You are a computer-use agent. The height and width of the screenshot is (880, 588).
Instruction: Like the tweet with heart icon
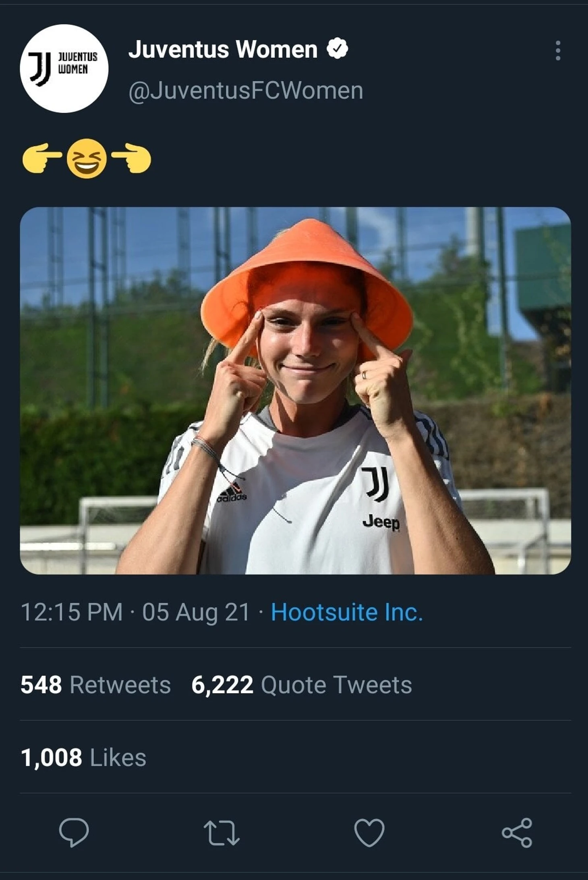click(369, 832)
